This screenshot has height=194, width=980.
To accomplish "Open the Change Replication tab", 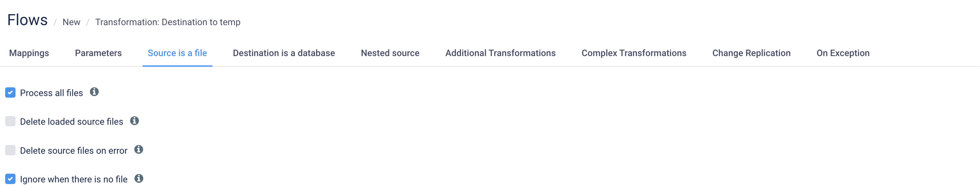I will click(751, 53).
